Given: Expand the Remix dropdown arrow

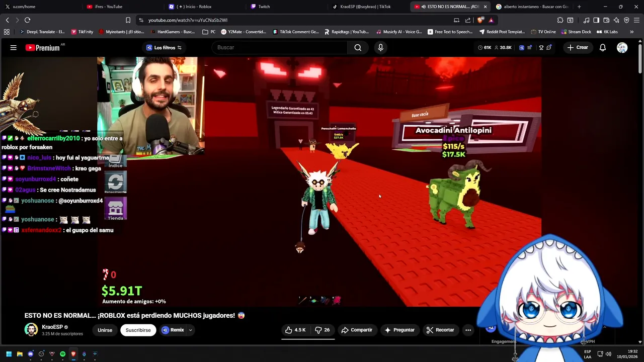Looking at the screenshot, I should click(x=190, y=330).
